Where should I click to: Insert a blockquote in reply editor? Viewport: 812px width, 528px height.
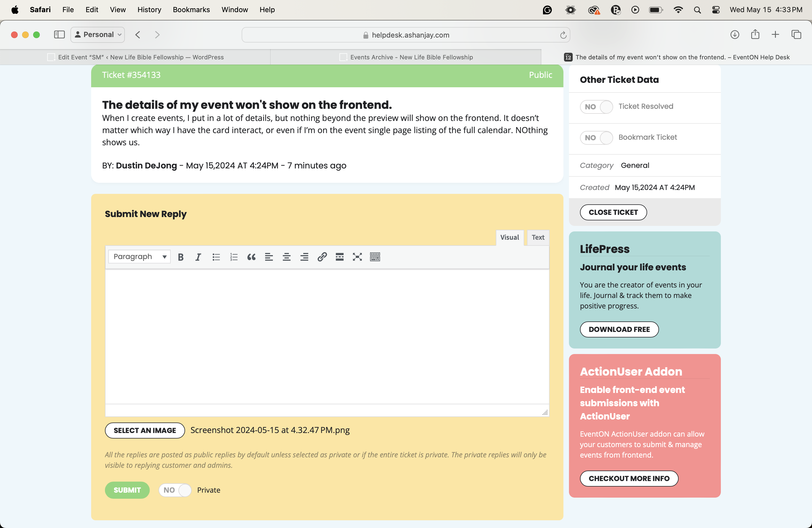click(x=251, y=257)
